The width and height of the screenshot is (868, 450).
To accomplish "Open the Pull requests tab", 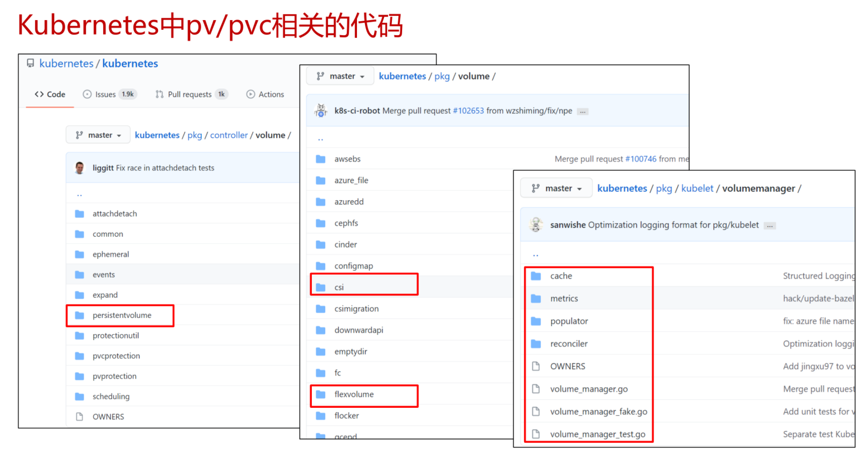I will (191, 95).
